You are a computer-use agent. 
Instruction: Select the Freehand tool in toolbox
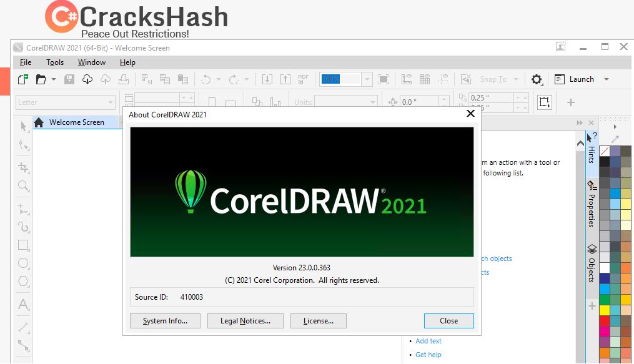pos(24,209)
